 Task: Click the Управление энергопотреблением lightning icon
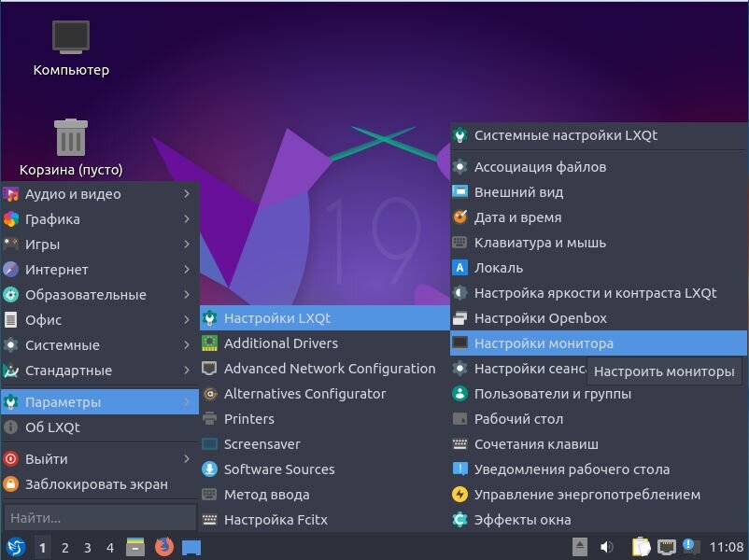[459, 495]
